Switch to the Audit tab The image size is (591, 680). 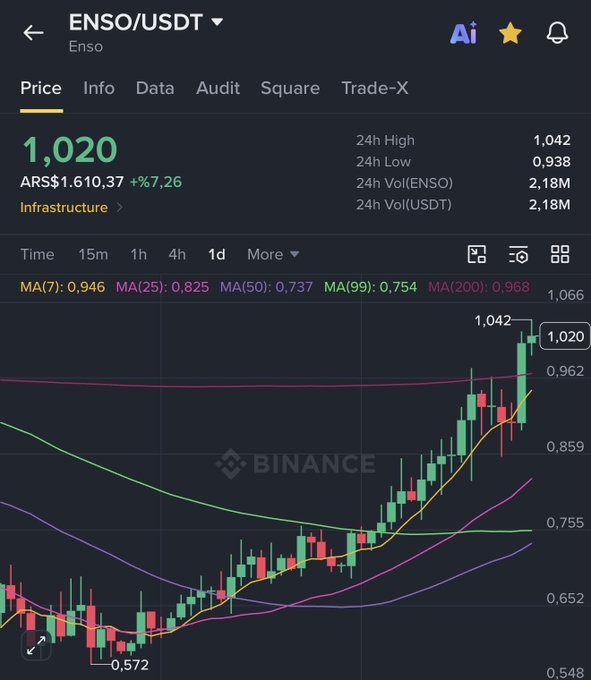[x=218, y=88]
